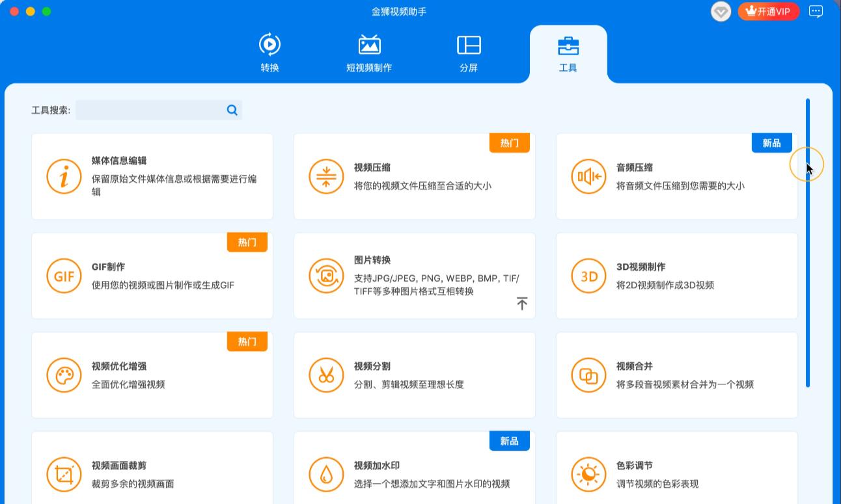Expand the circular down-arrow beside the VIP button

(x=721, y=11)
